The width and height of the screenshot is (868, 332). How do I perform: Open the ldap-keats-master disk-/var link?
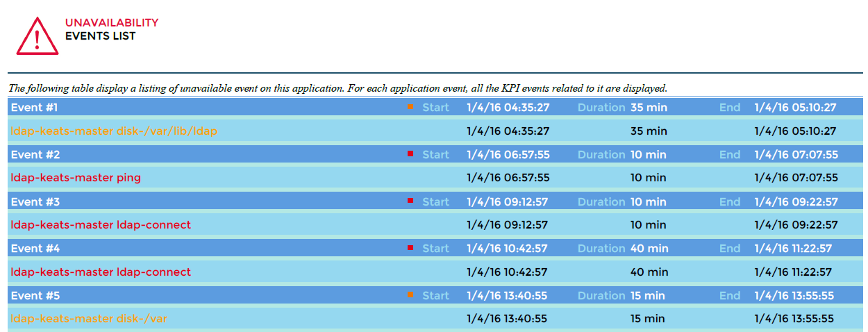tap(88, 319)
